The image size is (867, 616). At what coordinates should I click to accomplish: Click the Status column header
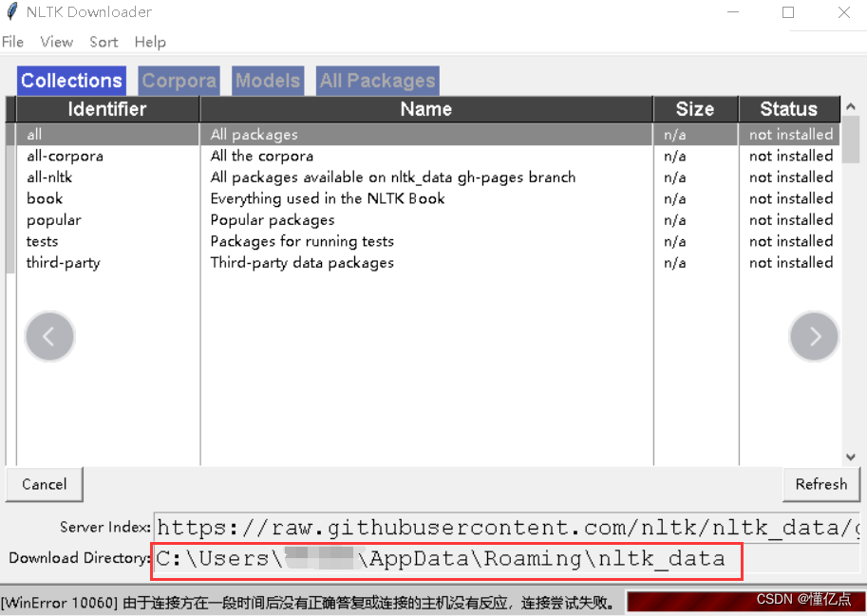pos(789,108)
